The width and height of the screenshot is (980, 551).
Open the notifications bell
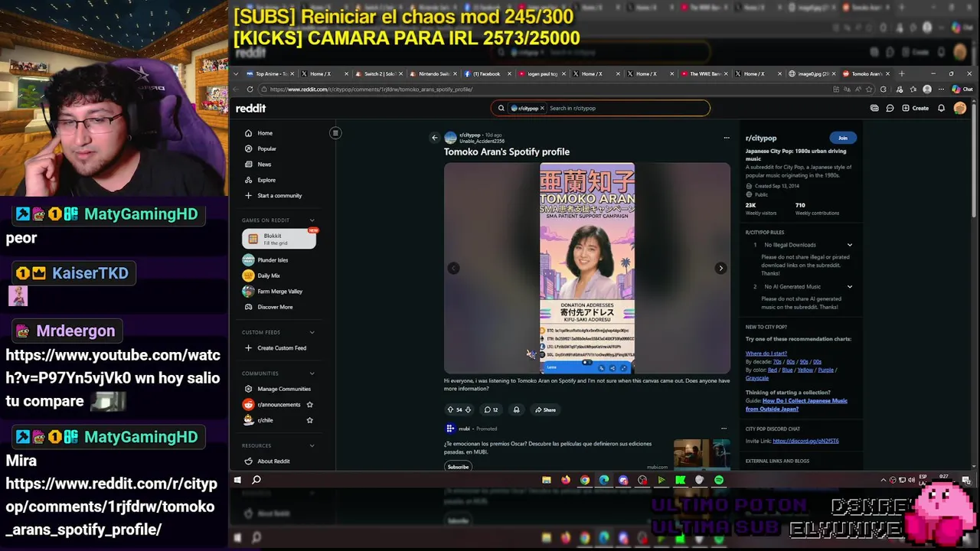(x=941, y=108)
